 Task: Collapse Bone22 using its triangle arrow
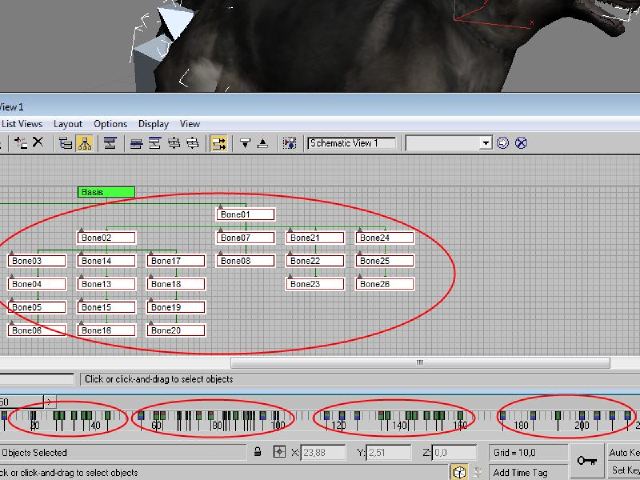coord(290,253)
